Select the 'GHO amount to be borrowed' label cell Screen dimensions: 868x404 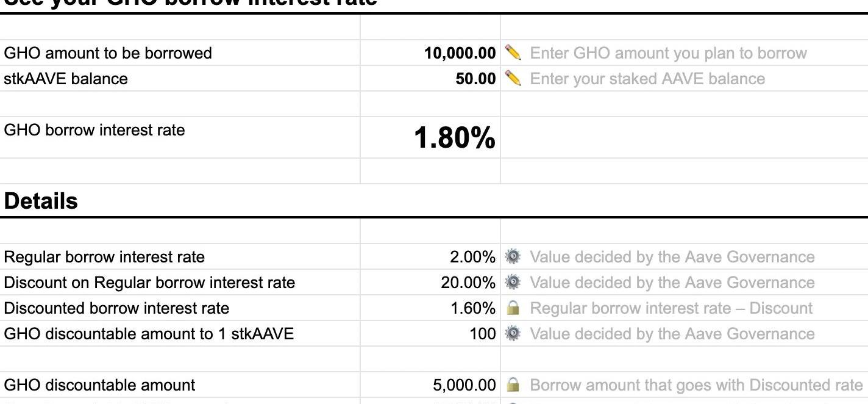pos(108,53)
